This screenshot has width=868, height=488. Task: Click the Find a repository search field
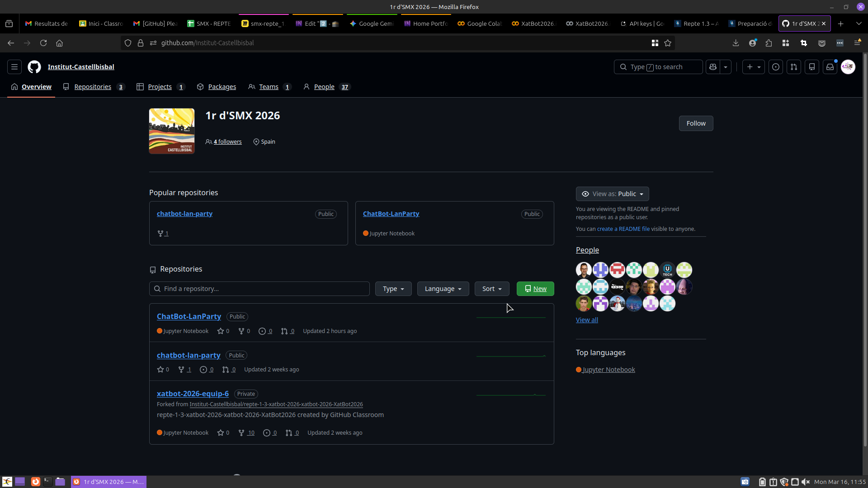click(259, 289)
